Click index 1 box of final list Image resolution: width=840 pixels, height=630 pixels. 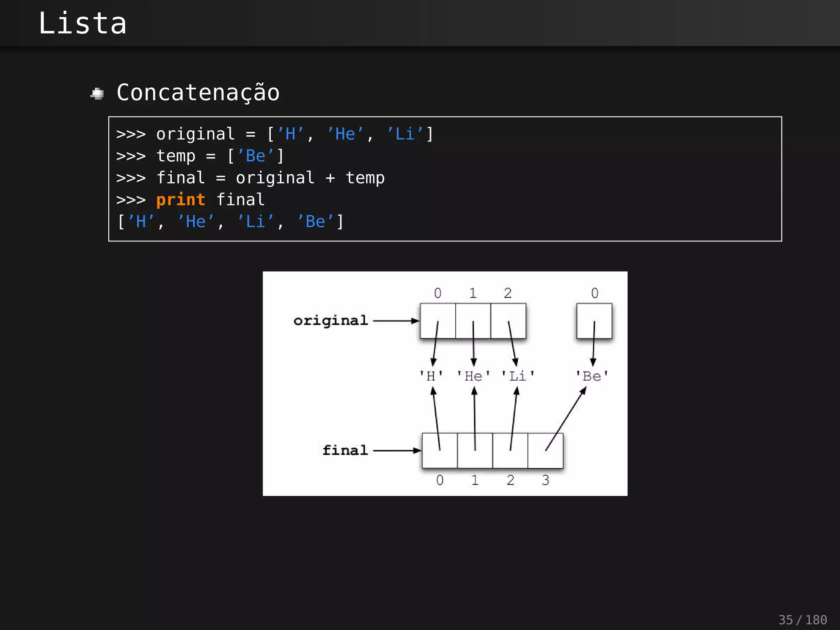(x=475, y=450)
